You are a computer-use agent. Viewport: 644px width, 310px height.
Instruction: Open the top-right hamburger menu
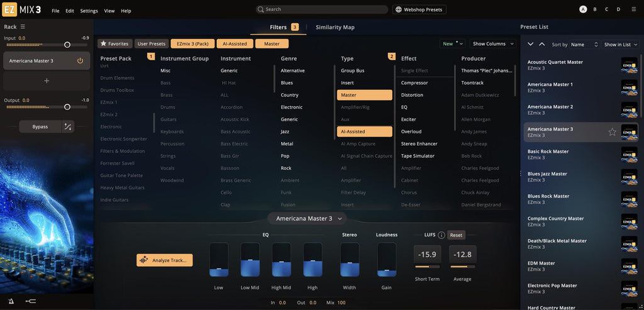click(634, 9)
